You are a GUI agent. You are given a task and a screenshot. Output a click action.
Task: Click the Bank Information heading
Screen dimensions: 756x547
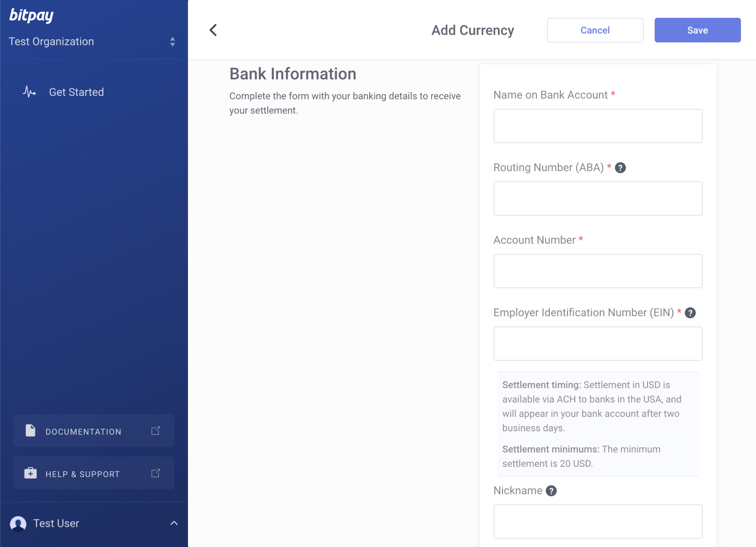click(293, 74)
